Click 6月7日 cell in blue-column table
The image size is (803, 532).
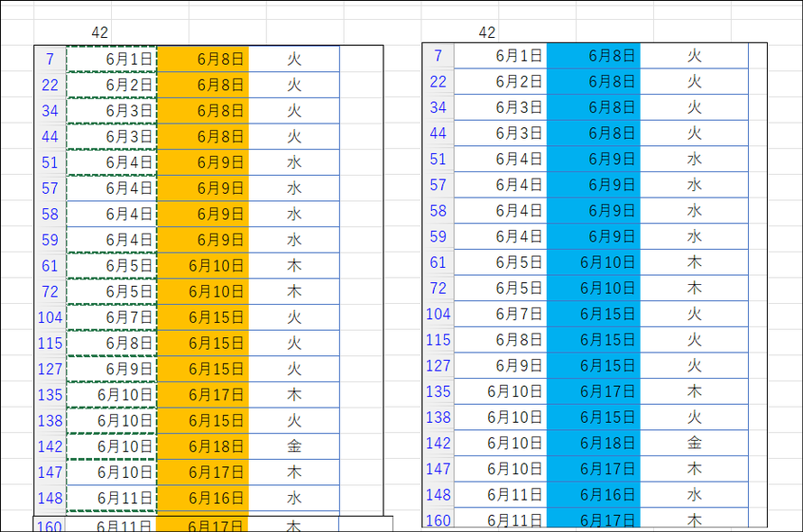(x=501, y=314)
